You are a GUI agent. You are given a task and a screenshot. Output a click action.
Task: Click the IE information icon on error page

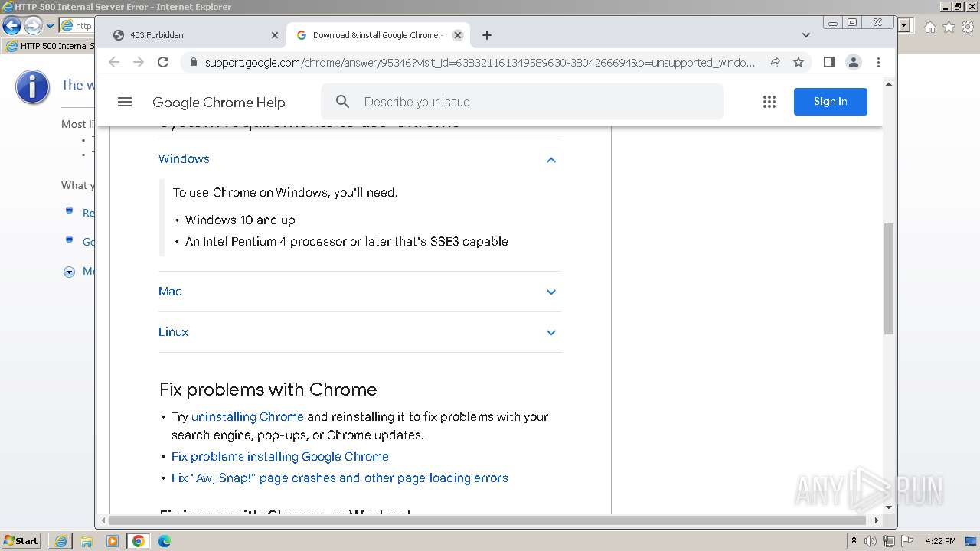(32, 86)
